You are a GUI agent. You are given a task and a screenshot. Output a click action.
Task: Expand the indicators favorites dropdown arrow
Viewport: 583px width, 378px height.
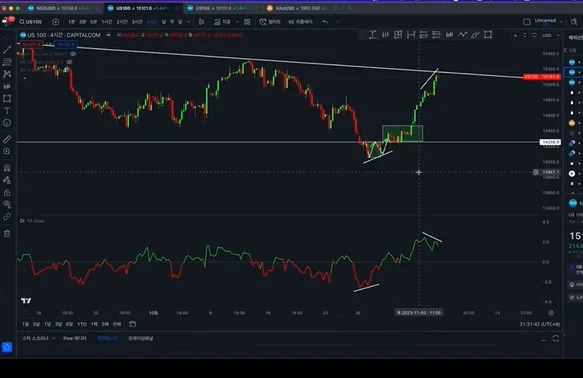[x=237, y=22]
